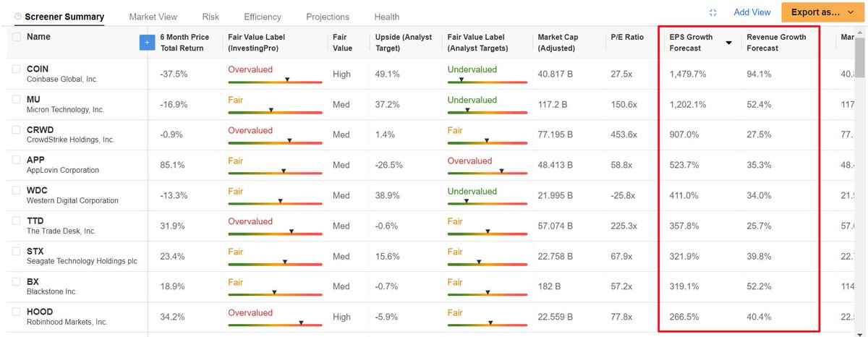
Task: Click COIN InvestingPro fair value marker
Action: tap(287, 79)
